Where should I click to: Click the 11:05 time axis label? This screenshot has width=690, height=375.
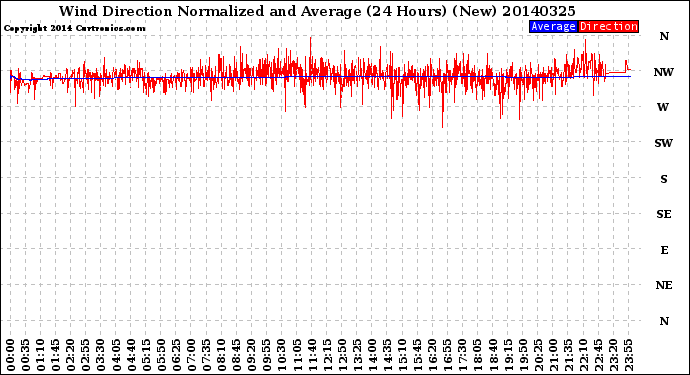coord(297,355)
